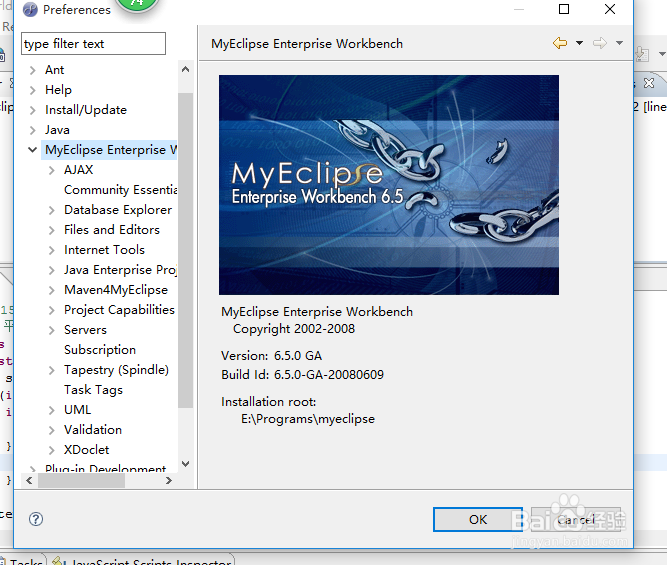The image size is (667, 565).
Task: Expand the UML node
Action: point(51,410)
